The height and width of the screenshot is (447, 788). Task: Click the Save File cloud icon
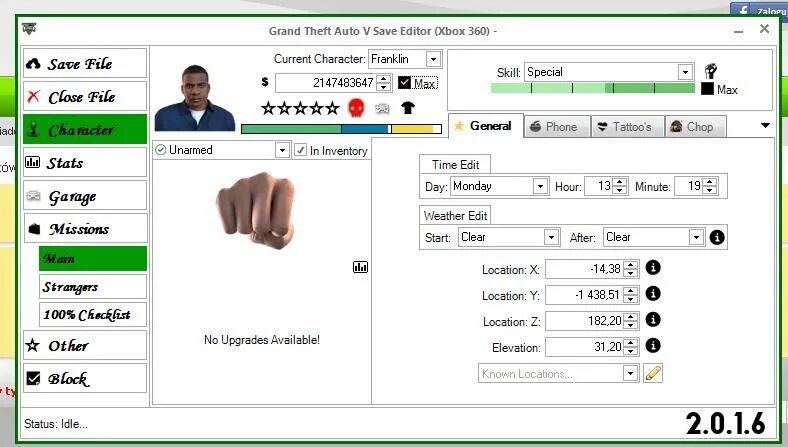click(x=33, y=64)
